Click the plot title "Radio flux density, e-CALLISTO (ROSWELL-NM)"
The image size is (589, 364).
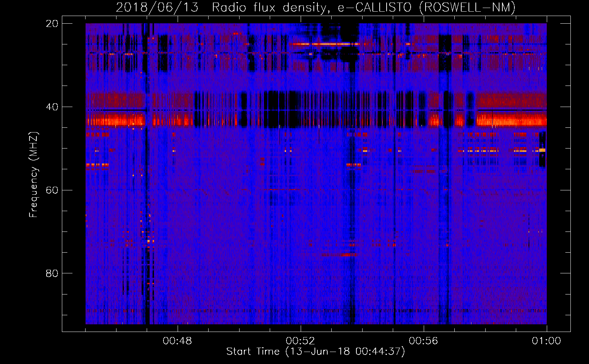tap(364, 7)
